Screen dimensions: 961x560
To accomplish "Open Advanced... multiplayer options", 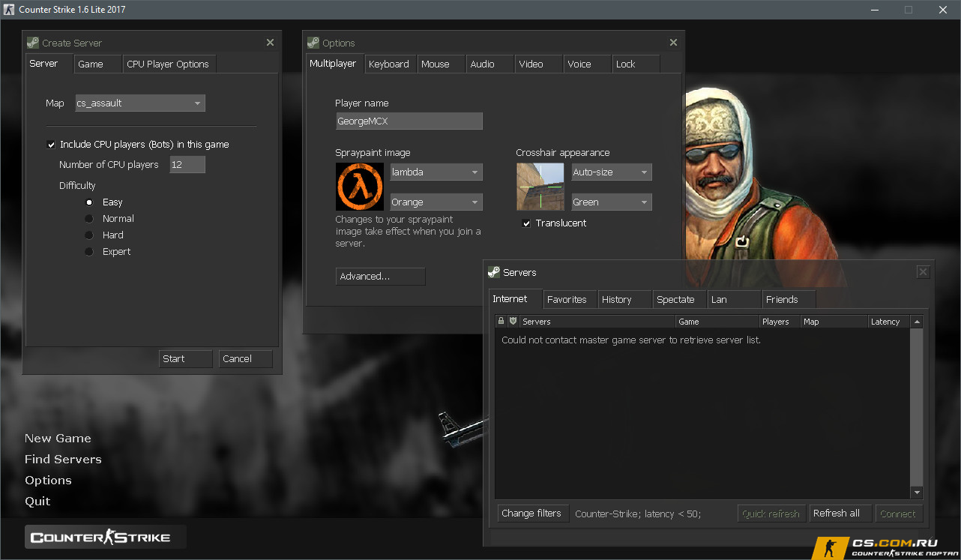I will point(380,277).
